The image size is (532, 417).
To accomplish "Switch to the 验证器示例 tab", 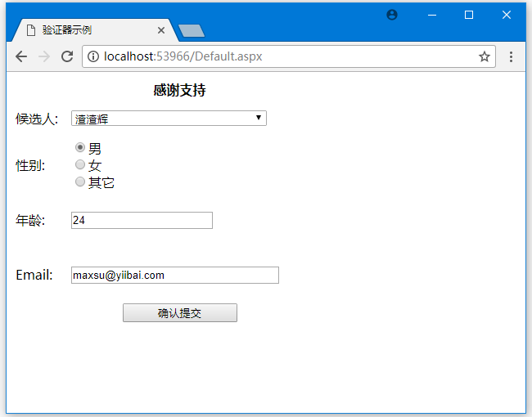I will [90, 30].
